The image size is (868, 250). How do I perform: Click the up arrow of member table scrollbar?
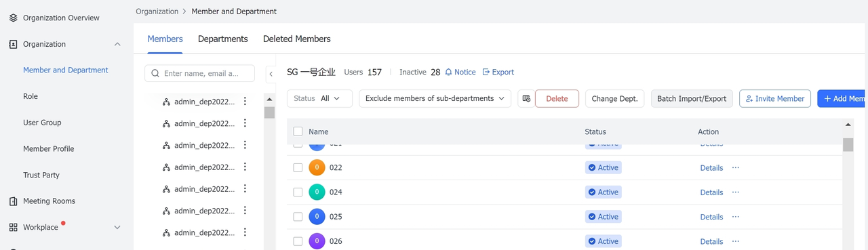coord(848,125)
